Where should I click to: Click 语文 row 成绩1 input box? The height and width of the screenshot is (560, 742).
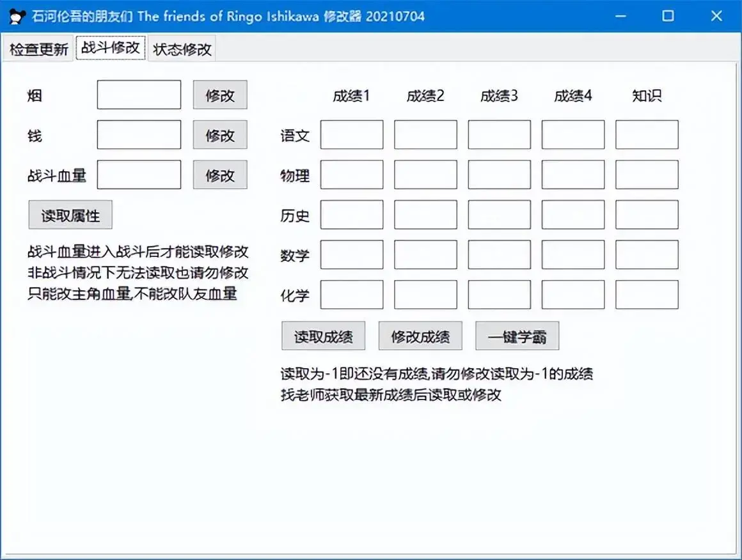click(351, 135)
